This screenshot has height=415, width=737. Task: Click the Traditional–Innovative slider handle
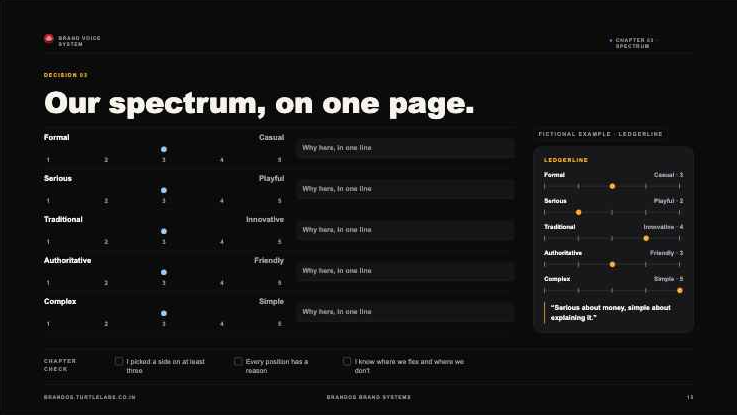click(x=164, y=231)
